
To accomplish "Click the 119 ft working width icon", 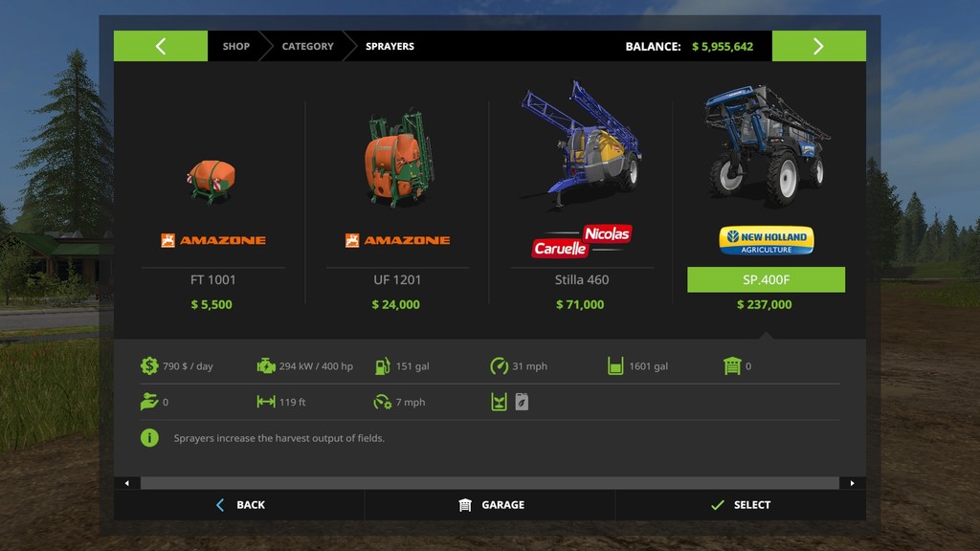I will pyautogui.click(x=266, y=402).
